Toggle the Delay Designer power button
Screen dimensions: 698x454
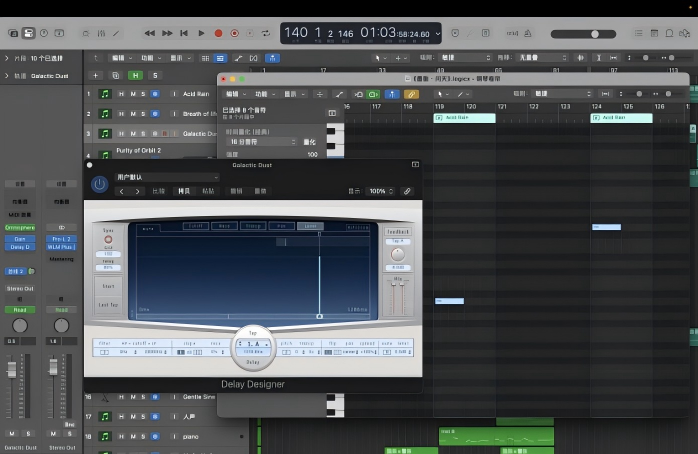pos(99,185)
